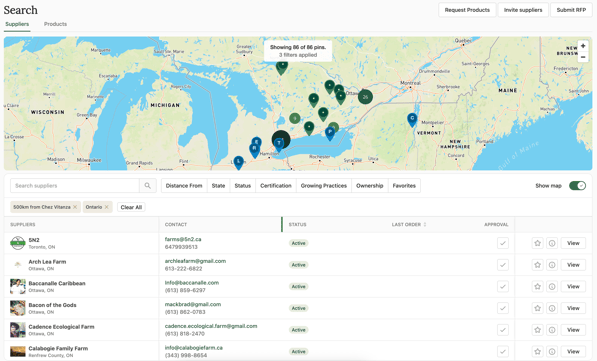
Task: Click the Cadence Ecological Farm thumbnail
Action: [x=18, y=330]
